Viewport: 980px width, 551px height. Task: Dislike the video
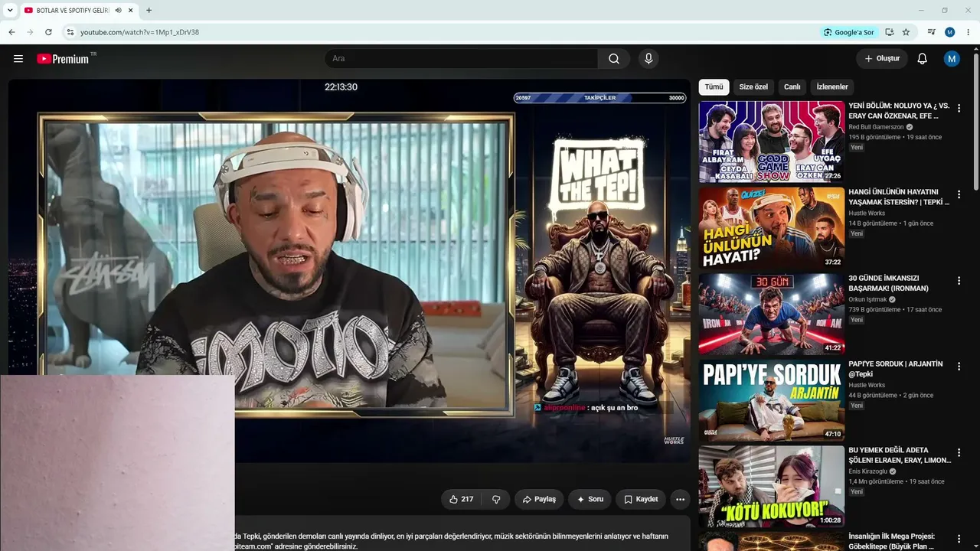point(496,499)
